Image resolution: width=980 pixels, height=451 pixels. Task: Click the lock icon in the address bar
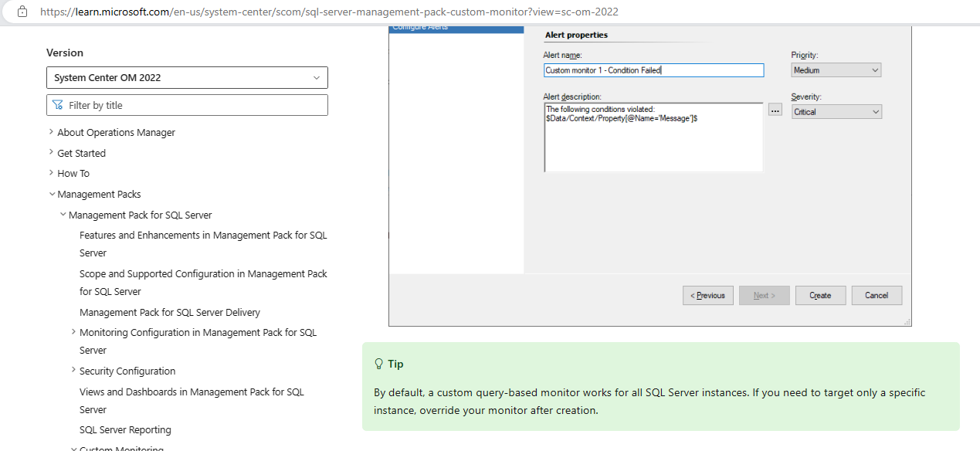point(22,12)
